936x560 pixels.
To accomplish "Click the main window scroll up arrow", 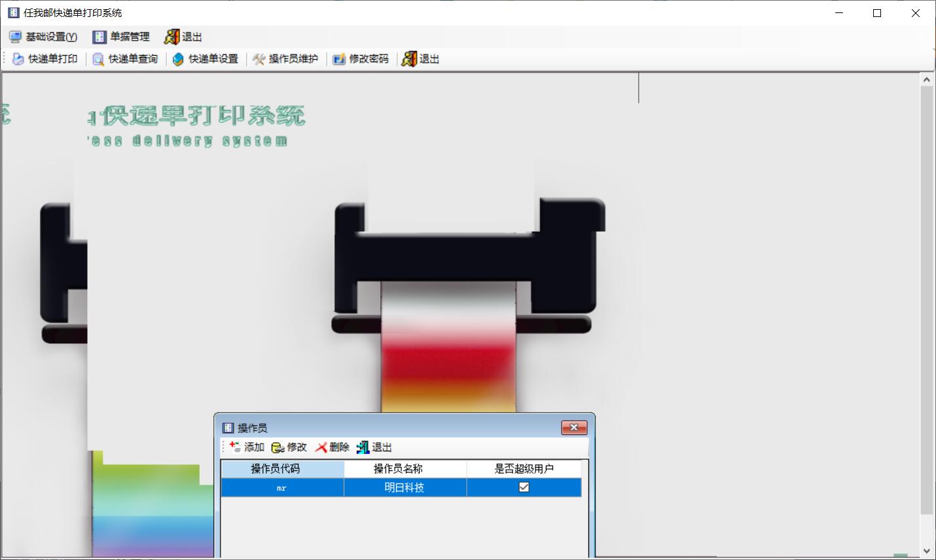I will pos(926,80).
